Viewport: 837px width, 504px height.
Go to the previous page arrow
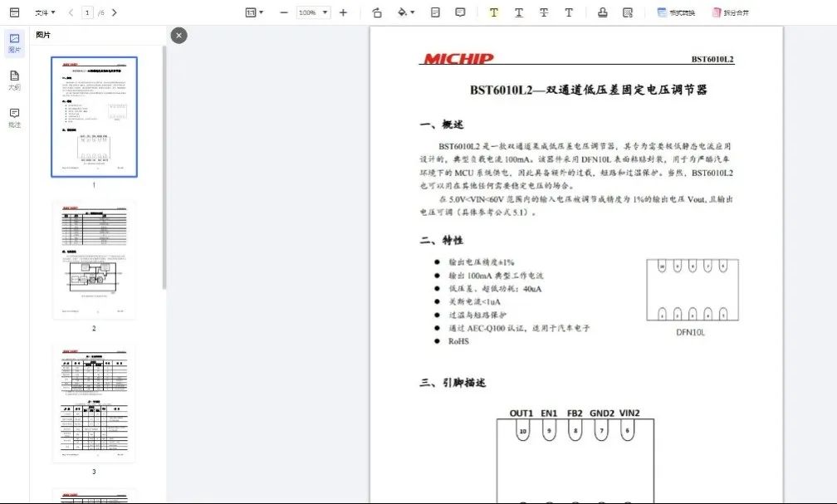71,12
